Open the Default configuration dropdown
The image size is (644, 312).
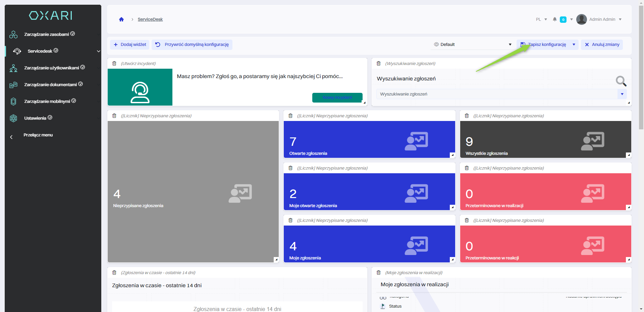[472, 45]
